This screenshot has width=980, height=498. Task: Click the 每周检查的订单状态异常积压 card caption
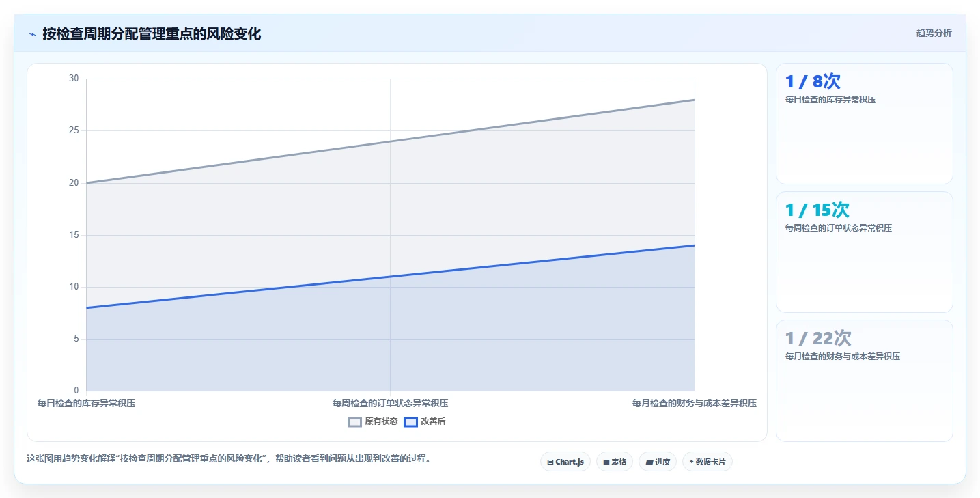pos(839,228)
